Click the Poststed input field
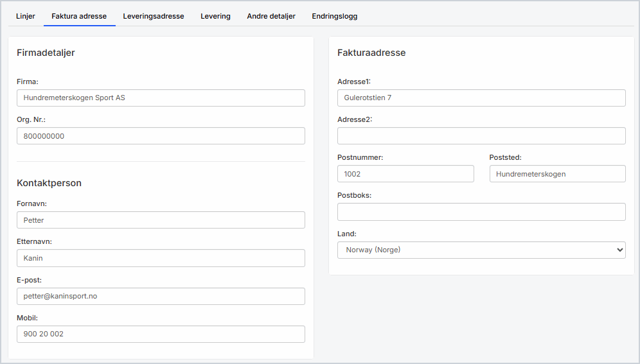This screenshot has width=640, height=364. [557, 174]
